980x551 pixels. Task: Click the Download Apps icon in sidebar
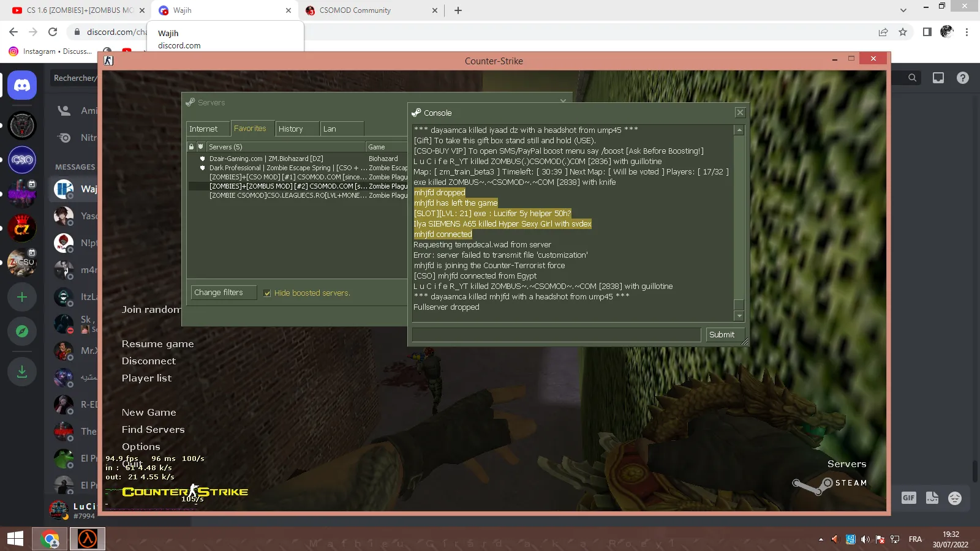click(x=22, y=372)
